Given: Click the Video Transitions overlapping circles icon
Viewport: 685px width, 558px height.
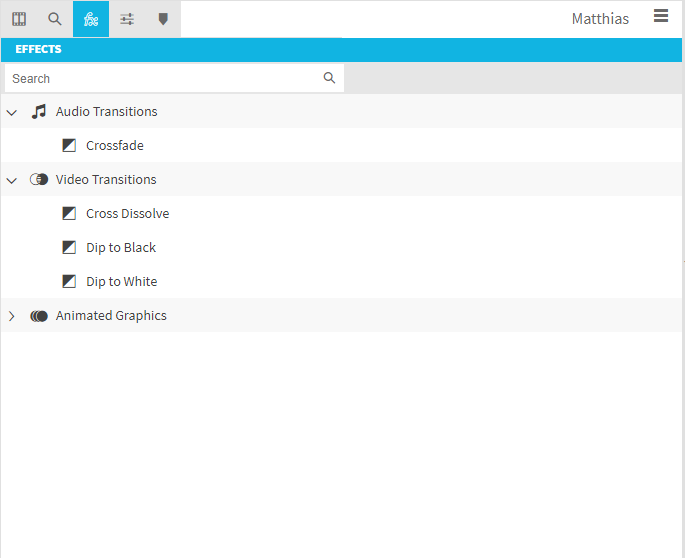Looking at the screenshot, I should (x=39, y=180).
